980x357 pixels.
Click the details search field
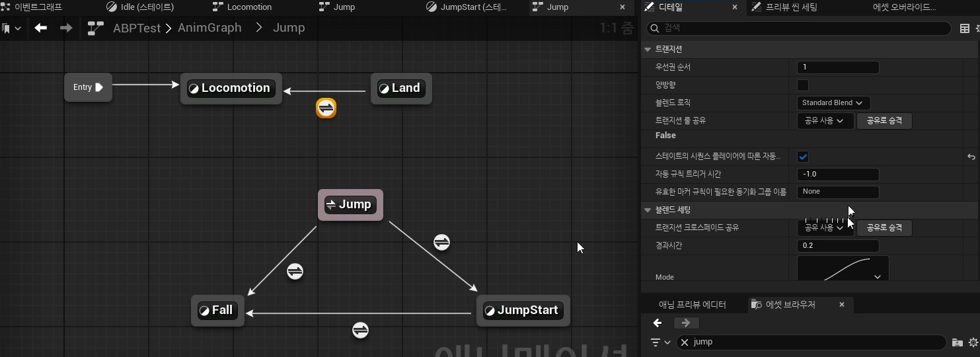pyautogui.click(x=798, y=28)
